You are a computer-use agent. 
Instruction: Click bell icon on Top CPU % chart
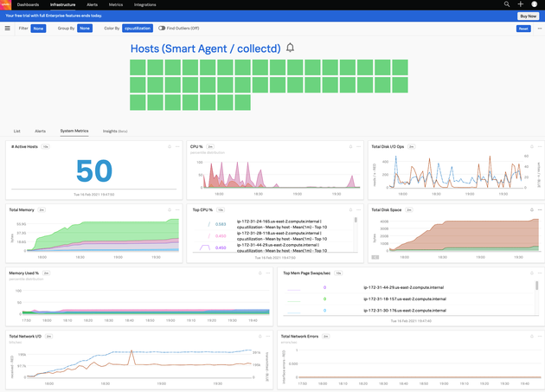(x=350, y=209)
